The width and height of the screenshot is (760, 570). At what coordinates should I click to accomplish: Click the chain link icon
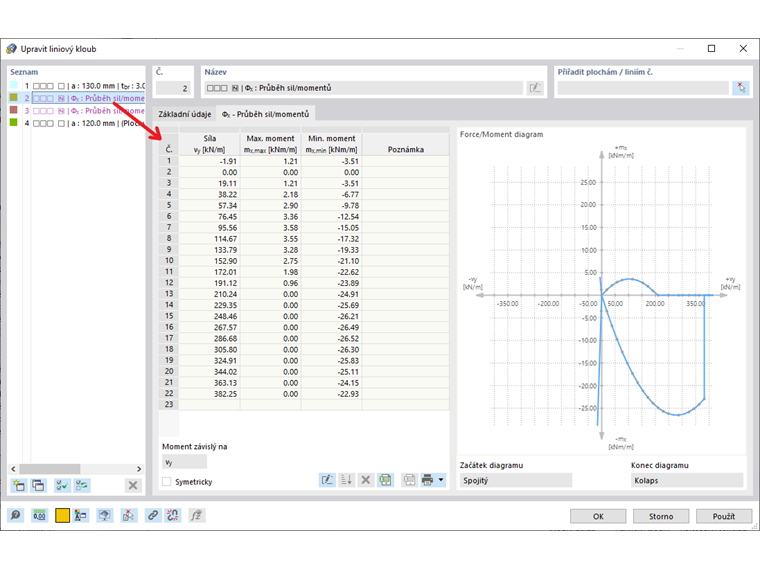153,515
